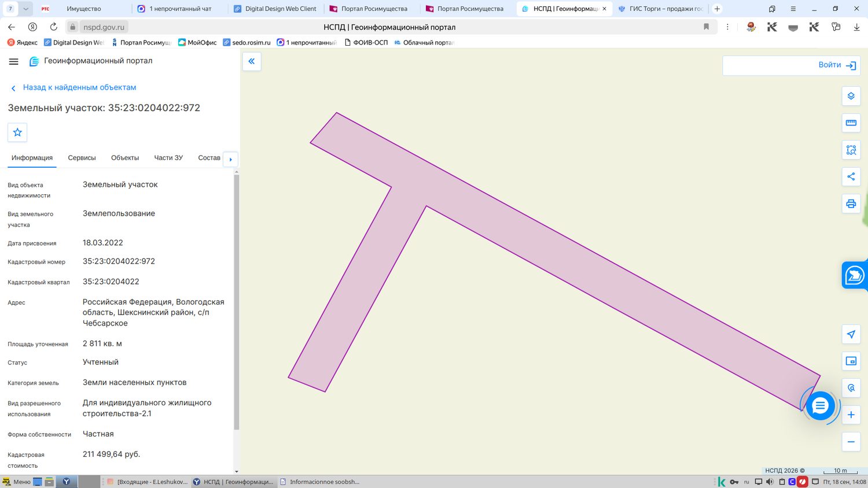Print the map with printer icon
The image size is (868, 488).
(x=851, y=204)
